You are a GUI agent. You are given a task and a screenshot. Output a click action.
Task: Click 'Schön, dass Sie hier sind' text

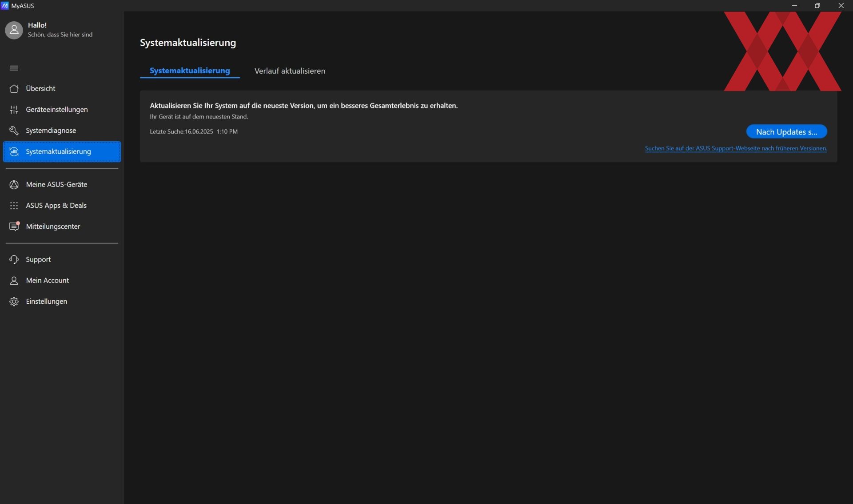[60, 35]
